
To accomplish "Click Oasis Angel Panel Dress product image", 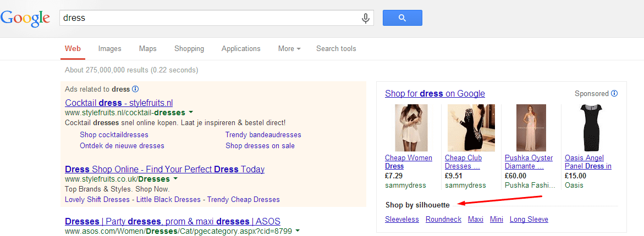I will [x=591, y=128].
